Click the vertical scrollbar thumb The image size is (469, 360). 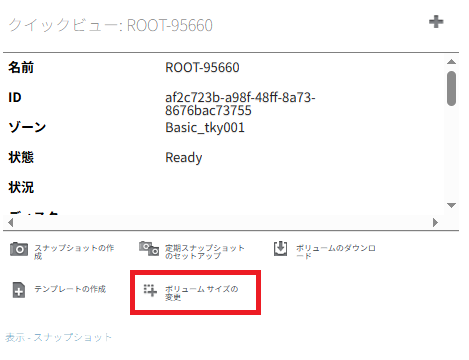(x=451, y=89)
